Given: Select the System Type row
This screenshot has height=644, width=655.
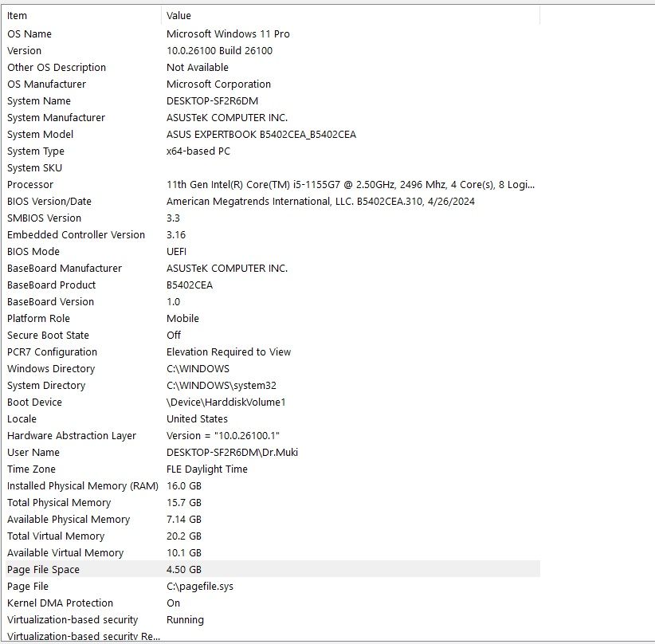Looking at the screenshot, I should coord(273,151).
